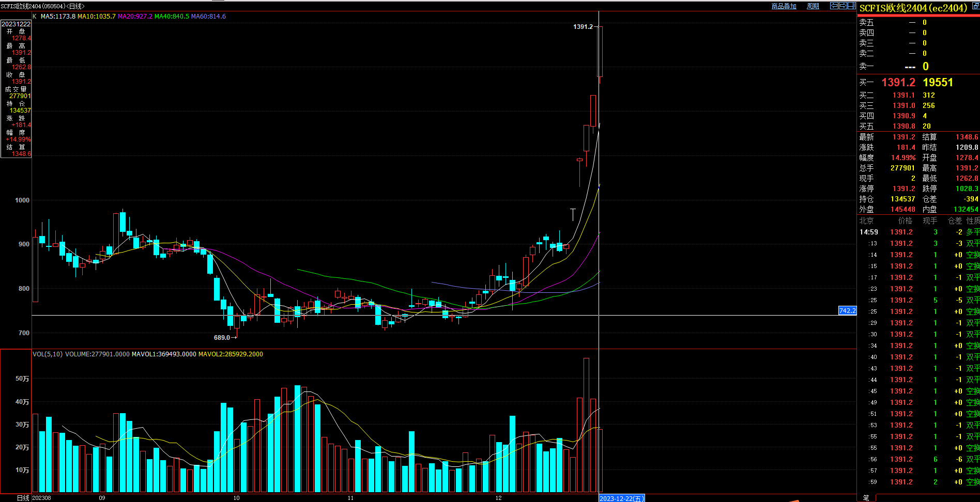This screenshot has height=502, width=980.
Task: Click the MA5 indicator label
Action: [58, 17]
